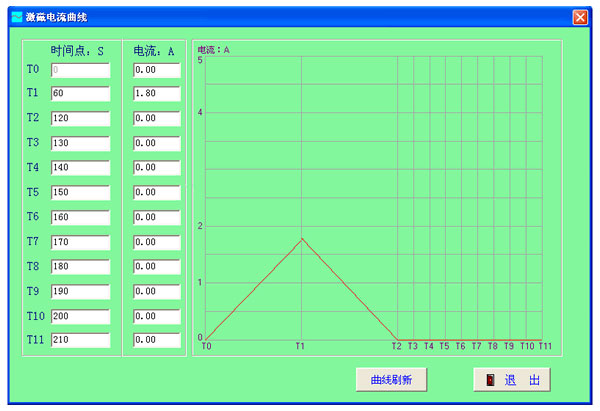The height and width of the screenshot is (411, 600).
Task: Click the T7 time field showing 170
Action: 79,242
